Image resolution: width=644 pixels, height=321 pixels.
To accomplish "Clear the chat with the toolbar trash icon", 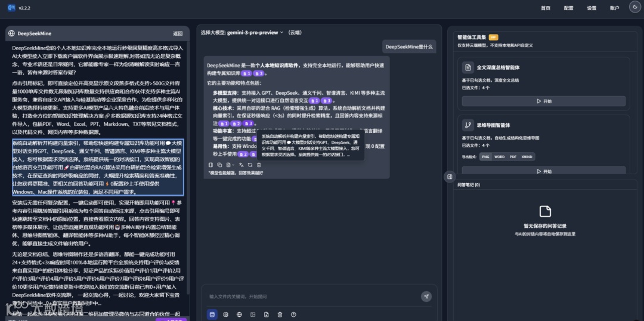I will 280,314.
